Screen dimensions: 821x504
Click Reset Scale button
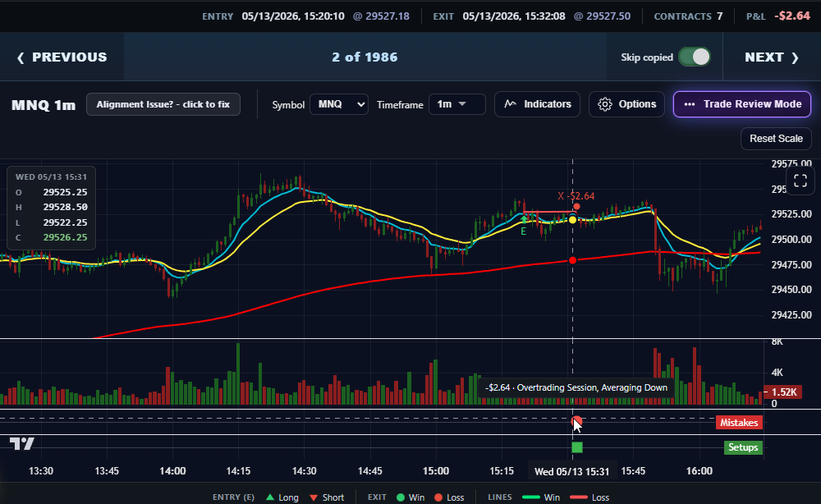click(776, 139)
